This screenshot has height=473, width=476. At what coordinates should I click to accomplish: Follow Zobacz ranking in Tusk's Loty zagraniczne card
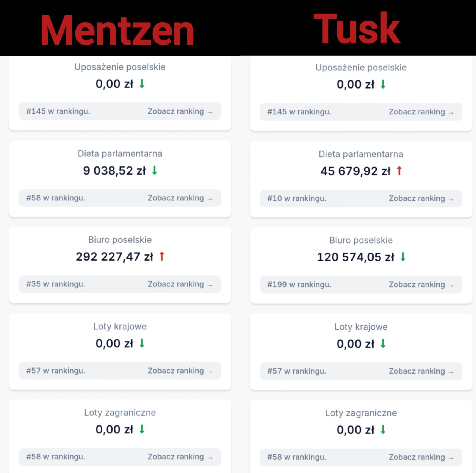(x=421, y=457)
